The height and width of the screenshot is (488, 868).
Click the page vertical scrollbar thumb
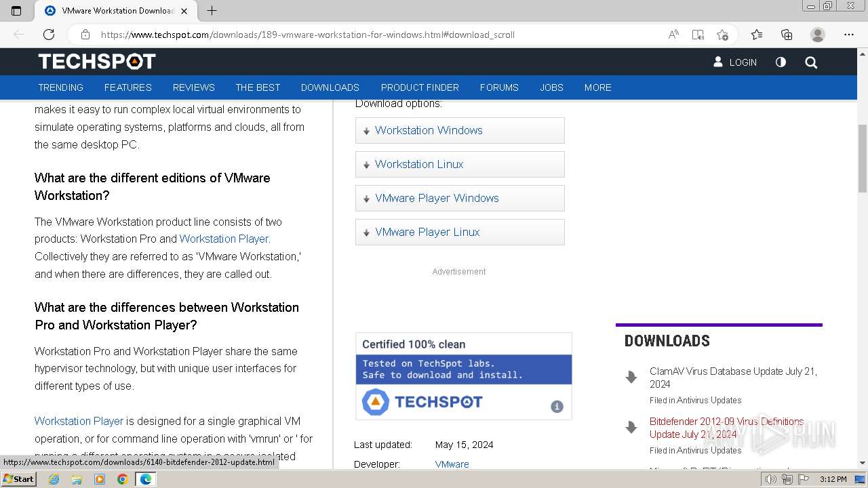tap(863, 159)
